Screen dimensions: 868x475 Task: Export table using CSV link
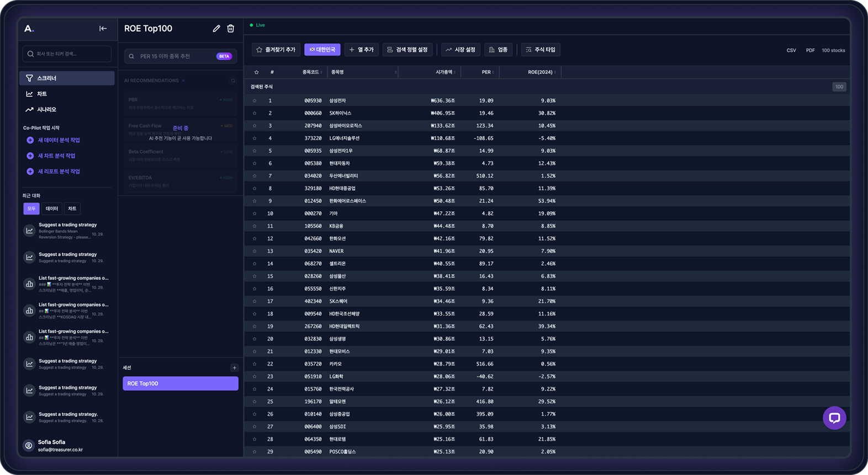coord(791,50)
